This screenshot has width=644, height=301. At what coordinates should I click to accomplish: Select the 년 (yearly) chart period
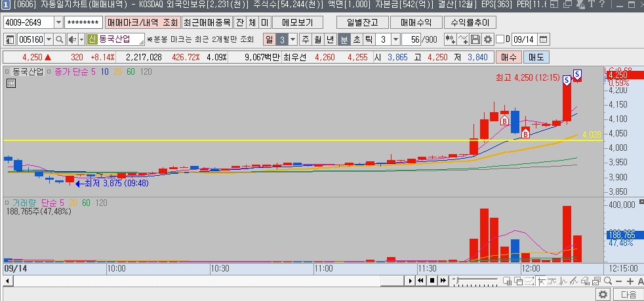pos(331,39)
